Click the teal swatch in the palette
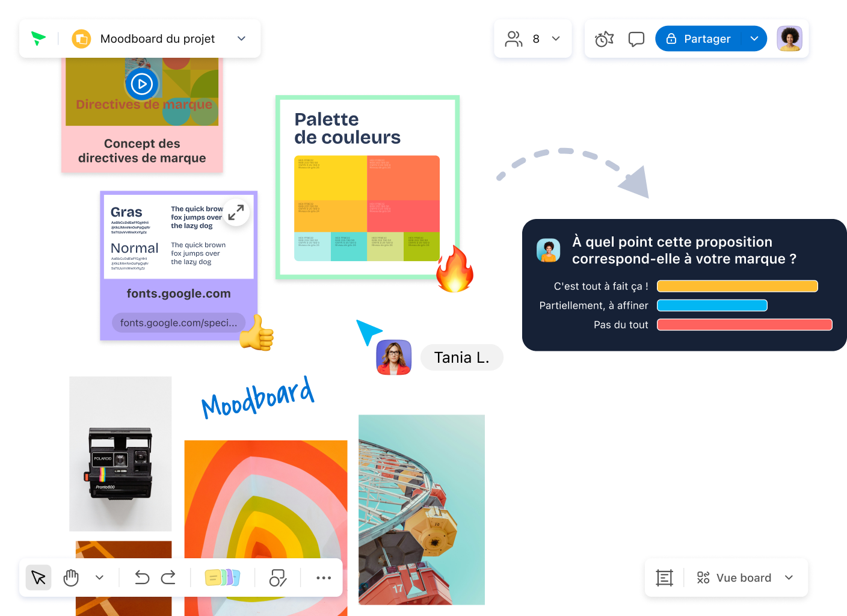This screenshot has width=847, height=616. tap(349, 247)
